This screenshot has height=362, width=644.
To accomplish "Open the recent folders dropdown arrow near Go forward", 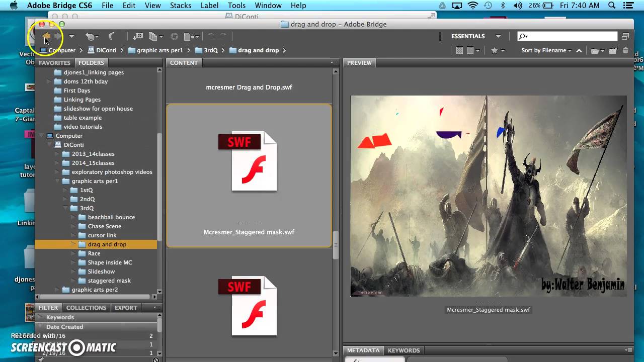I will click(x=71, y=36).
